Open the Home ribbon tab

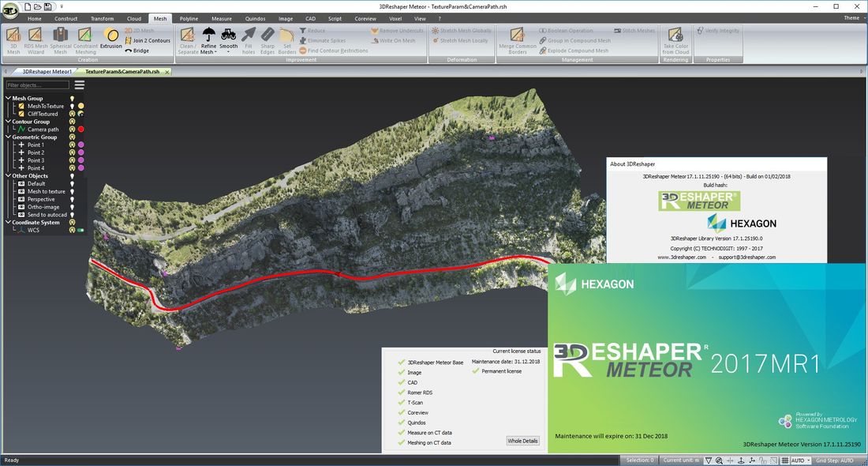pos(34,18)
